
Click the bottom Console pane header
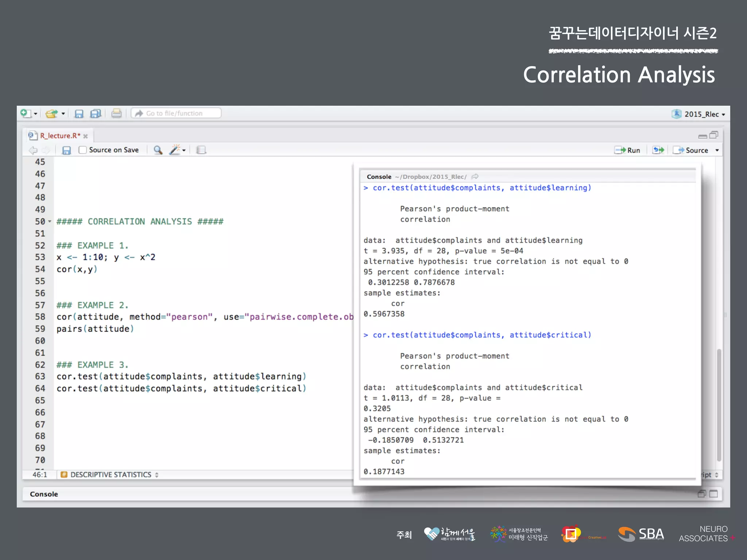pos(44,494)
